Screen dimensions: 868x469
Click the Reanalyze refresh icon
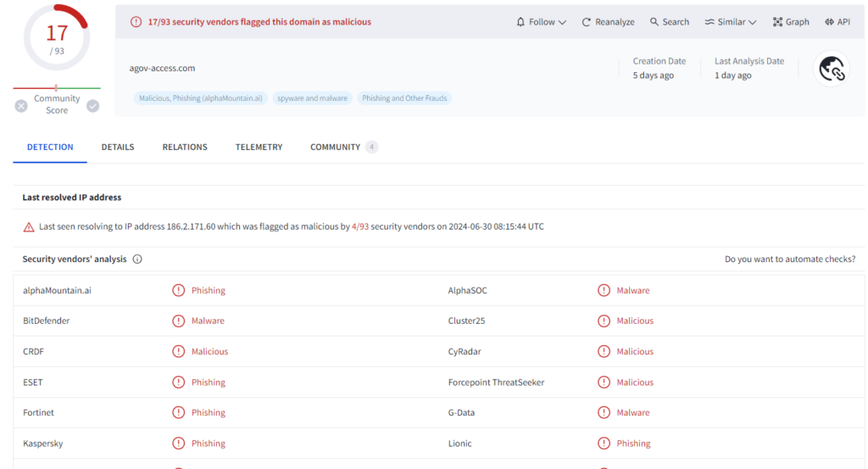pyautogui.click(x=587, y=22)
